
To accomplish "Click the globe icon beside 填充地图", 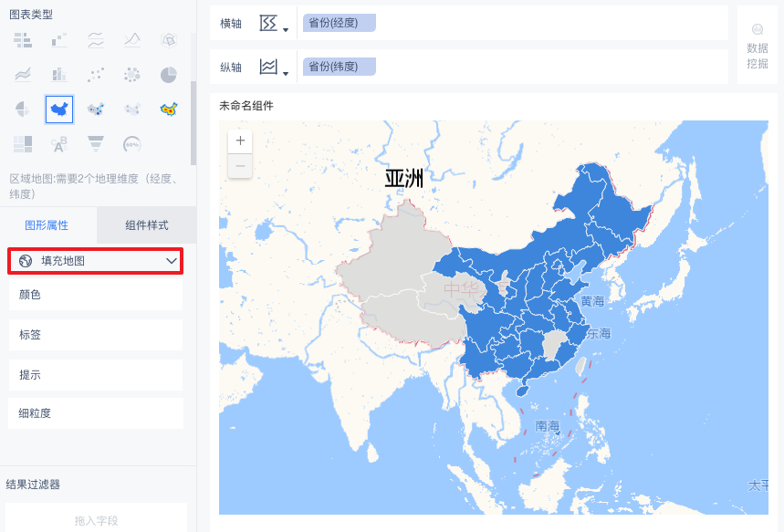I will click(x=26, y=260).
